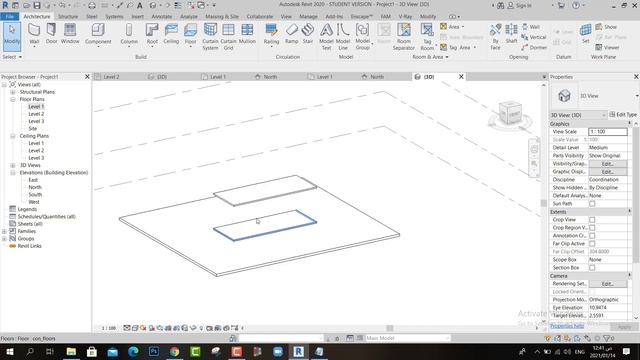Select the Modify tool

(x=12, y=36)
